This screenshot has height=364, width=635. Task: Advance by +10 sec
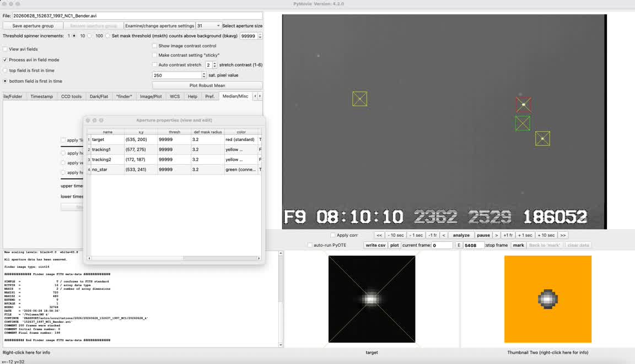546,235
